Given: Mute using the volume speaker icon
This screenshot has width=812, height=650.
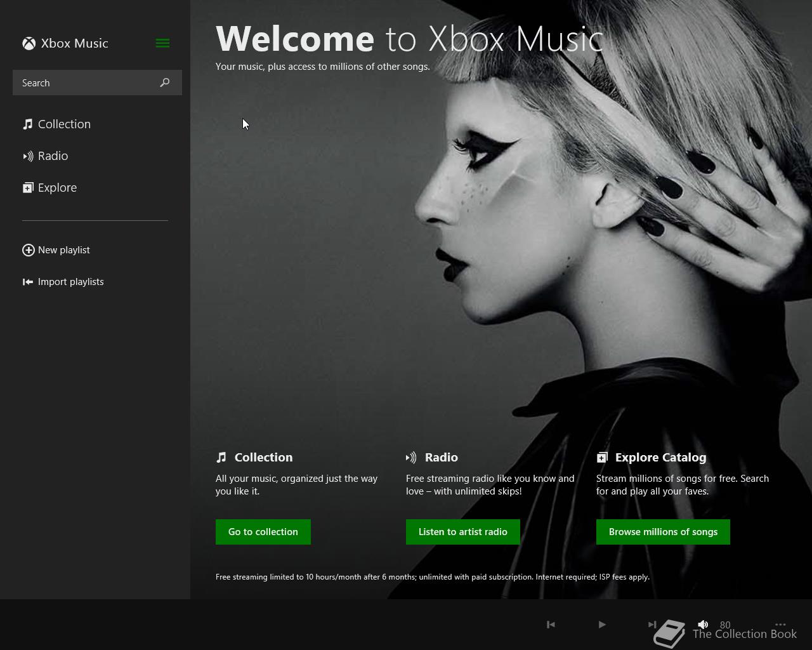Looking at the screenshot, I should click(703, 625).
